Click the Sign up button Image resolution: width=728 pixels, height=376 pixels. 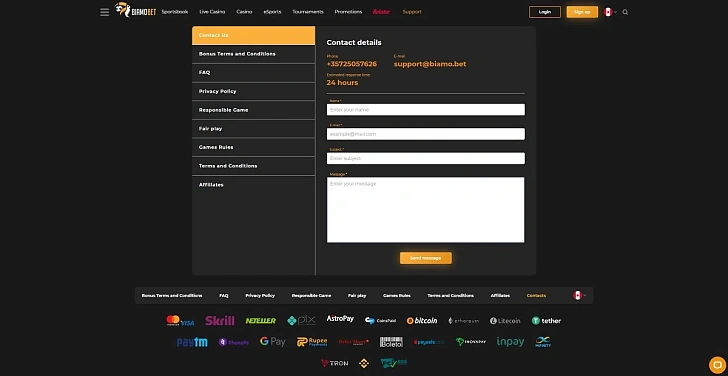(x=582, y=12)
